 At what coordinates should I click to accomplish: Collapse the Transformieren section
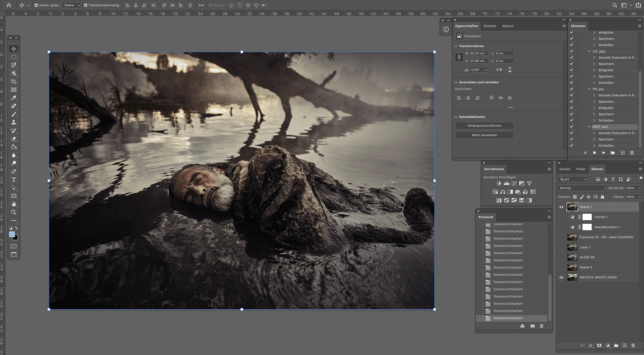pos(456,46)
